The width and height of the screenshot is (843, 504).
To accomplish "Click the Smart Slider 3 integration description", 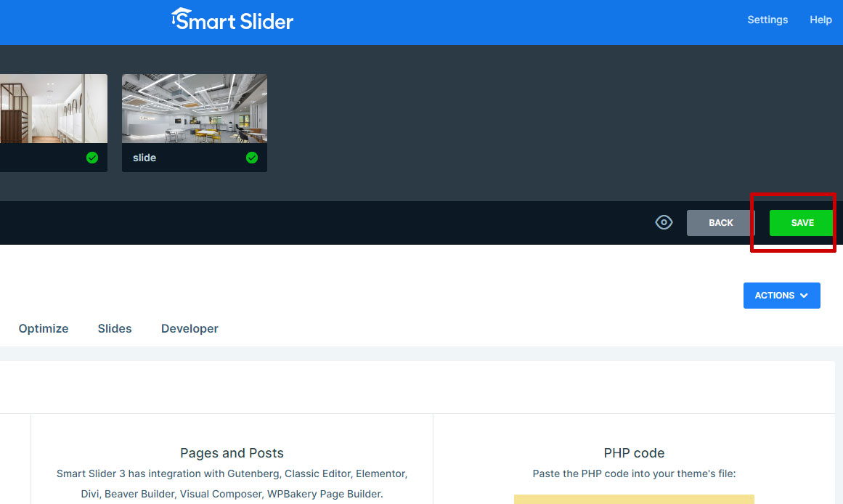I will coord(232,484).
